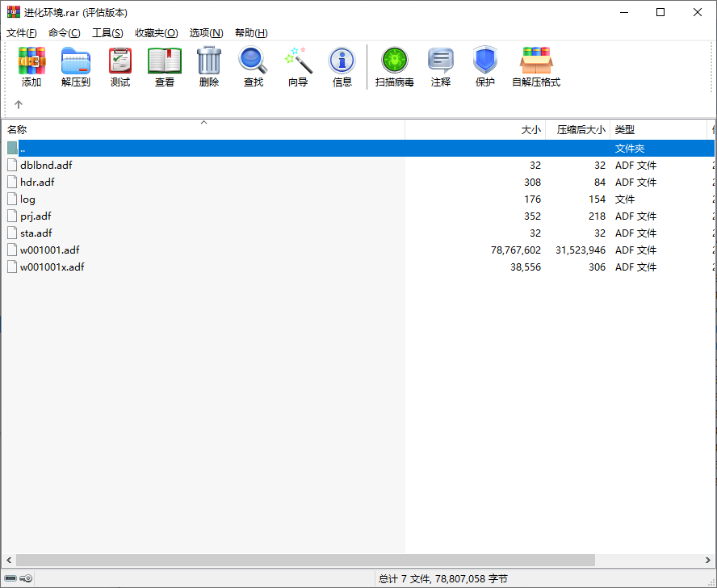Click the 文件夹 type cell
The height and width of the screenshot is (588, 717).
pyautogui.click(x=630, y=149)
